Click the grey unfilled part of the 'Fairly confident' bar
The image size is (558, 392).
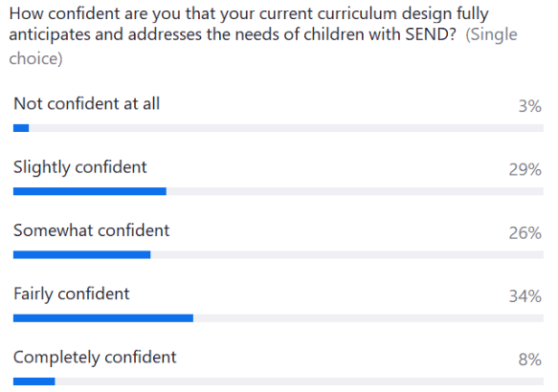click(x=368, y=318)
